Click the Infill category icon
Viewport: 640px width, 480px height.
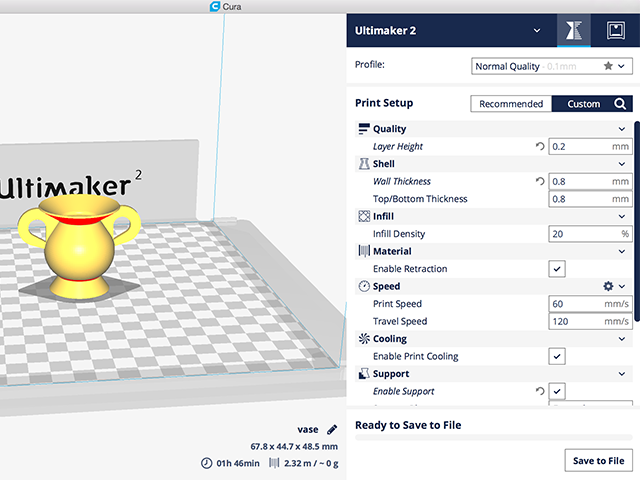tap(364, 216)
